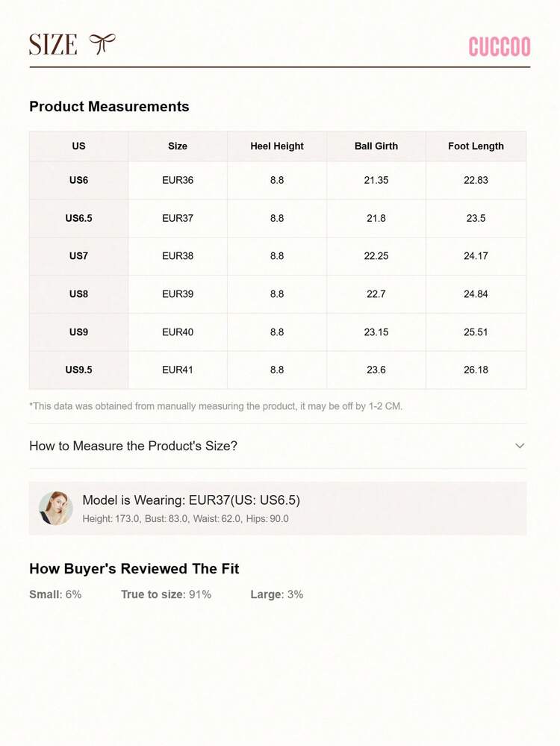Click the pink CUCCOO brand logo
The image size is (560, 746).
coord(499,46)
